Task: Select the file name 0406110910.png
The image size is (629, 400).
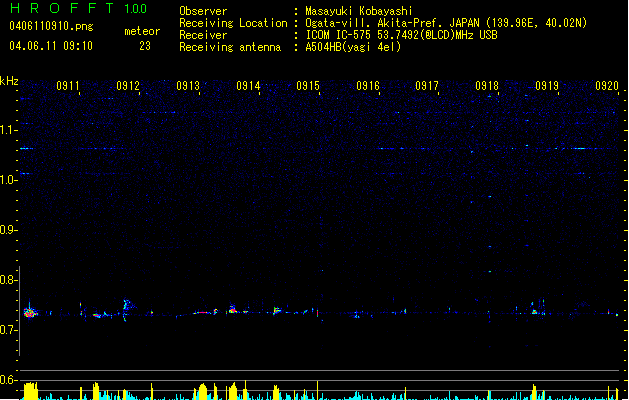Action: (x=51, y=26)
